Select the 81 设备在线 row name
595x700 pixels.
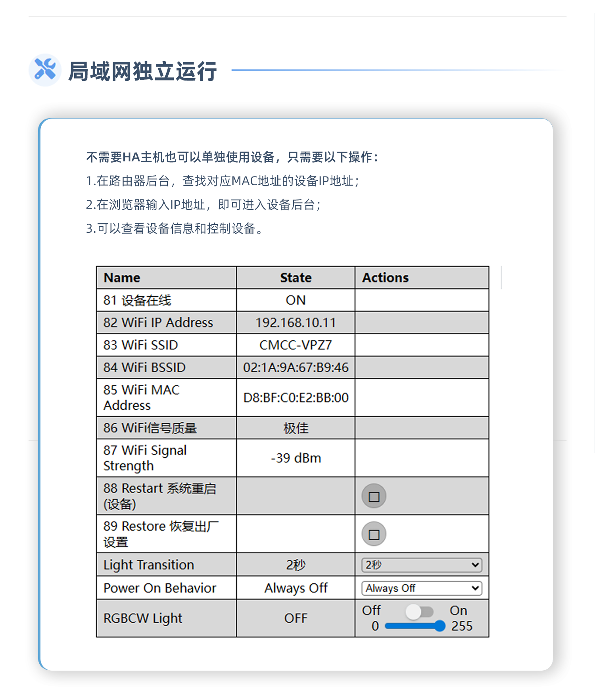coord(137,300)
